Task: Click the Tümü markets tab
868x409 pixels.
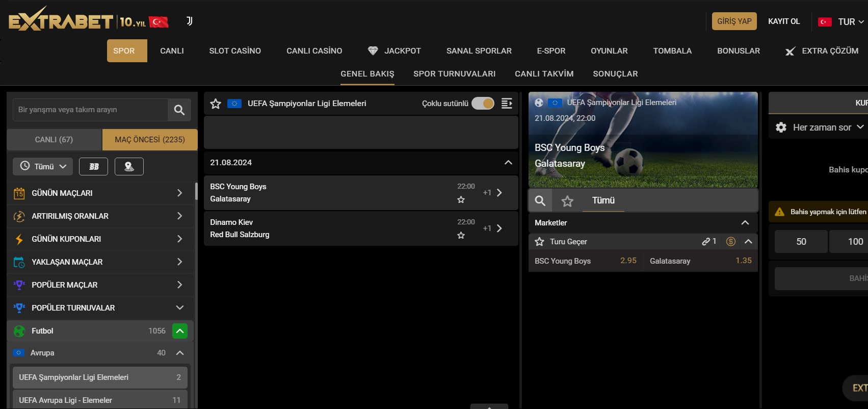Action: (x=603, y=200)
